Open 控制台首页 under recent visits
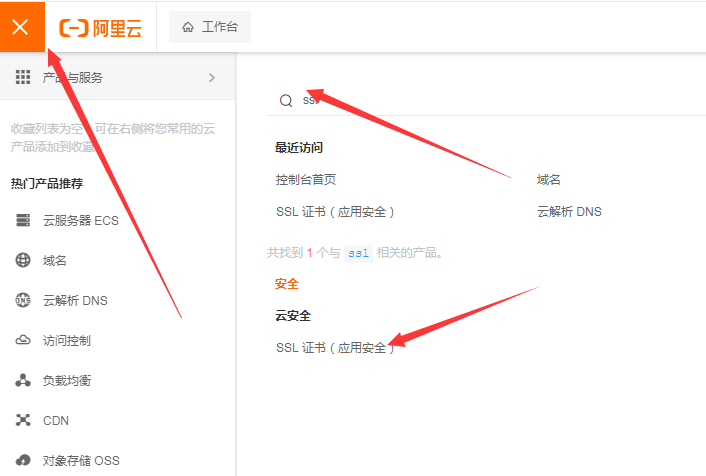The image size is (706, 476). click(305, 179)
